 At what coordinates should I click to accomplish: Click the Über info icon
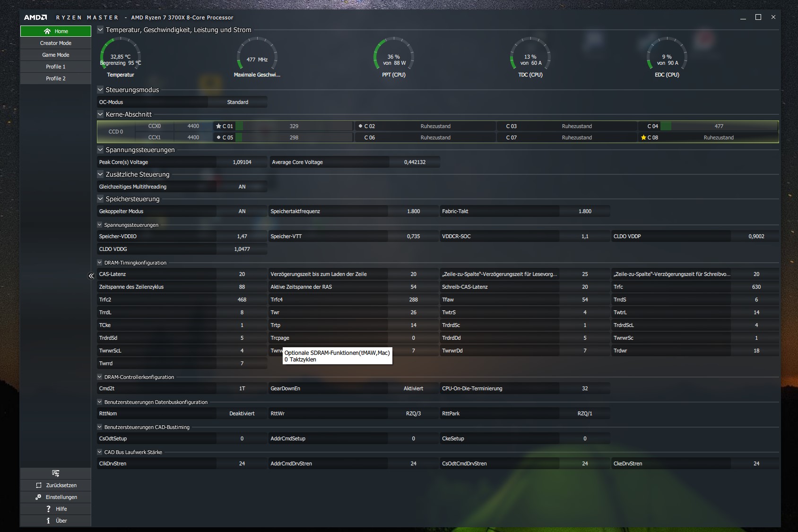tap(48, 521)
